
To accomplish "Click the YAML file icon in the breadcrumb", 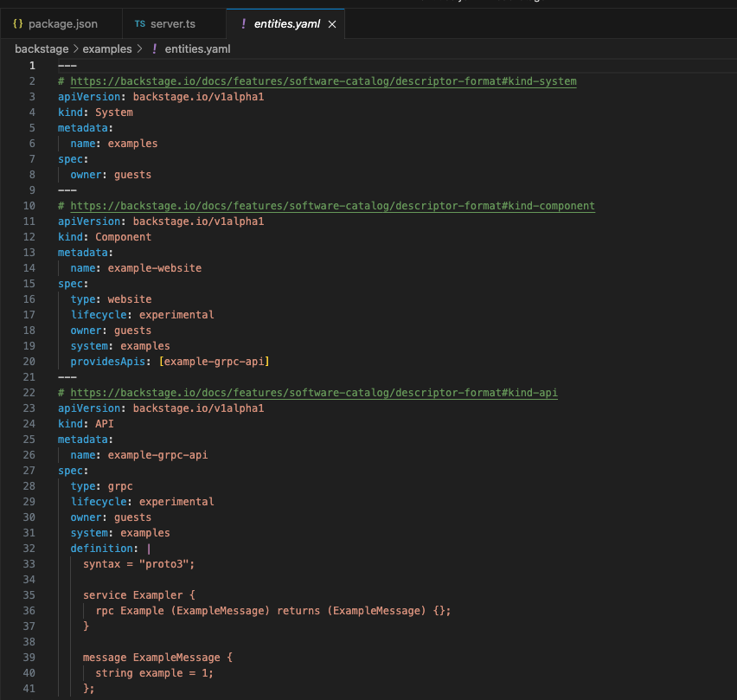I will coord(155,49).
